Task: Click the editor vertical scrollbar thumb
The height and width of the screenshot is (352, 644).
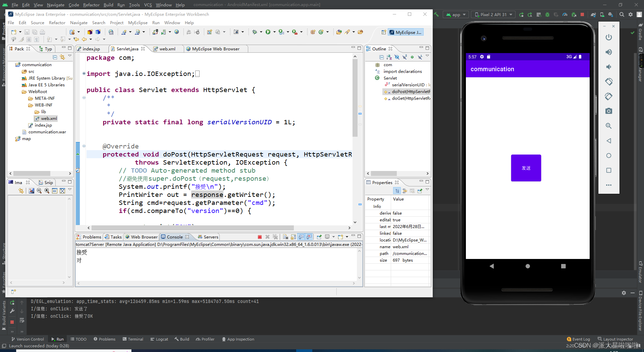Action: pyautogui.click(x=355, y=98)
